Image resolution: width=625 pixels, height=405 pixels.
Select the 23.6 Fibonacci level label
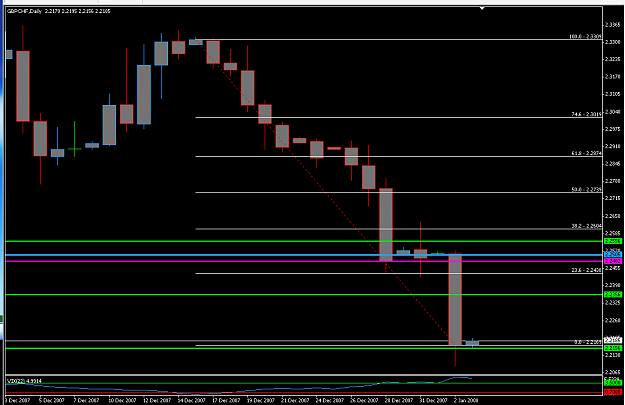click(586, 270)
